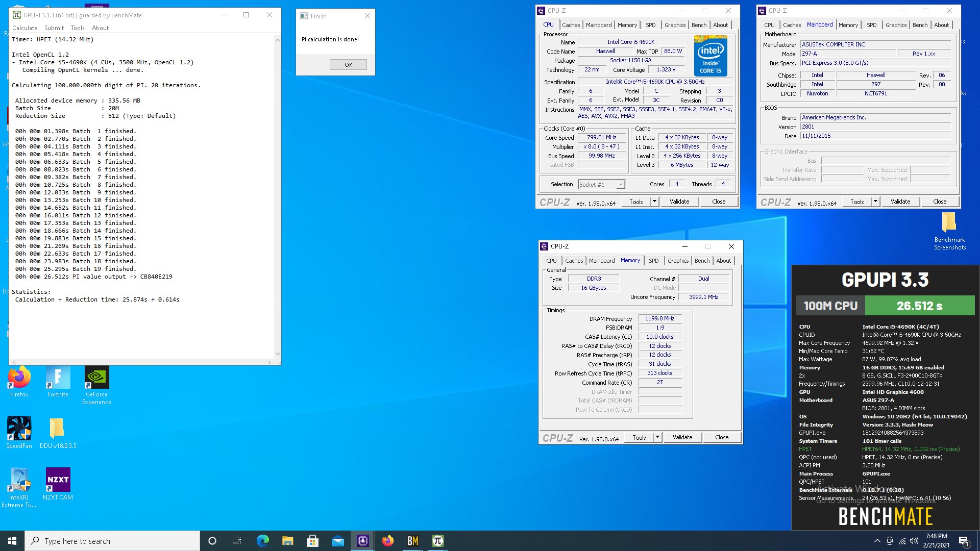Open the Mail app in taskbar
Viewport: 980px width, 551px height.
click(337, 541)
